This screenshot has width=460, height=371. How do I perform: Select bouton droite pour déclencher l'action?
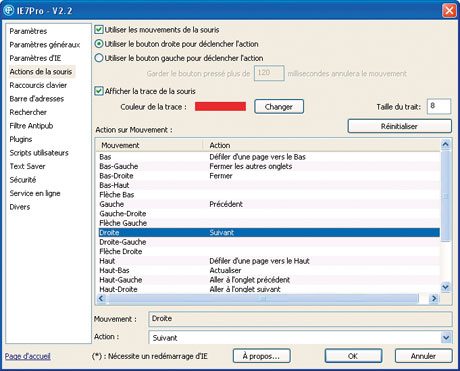coord(99,44)
